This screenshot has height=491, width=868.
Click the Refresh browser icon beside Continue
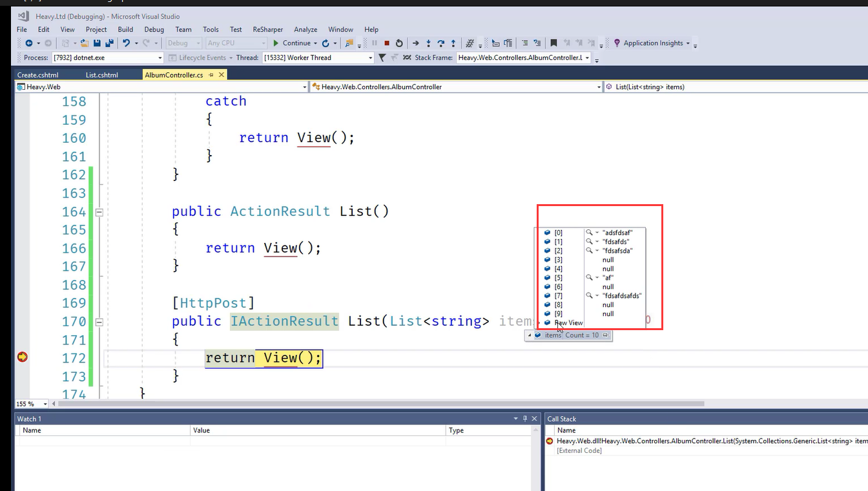[x=325, y=43]
